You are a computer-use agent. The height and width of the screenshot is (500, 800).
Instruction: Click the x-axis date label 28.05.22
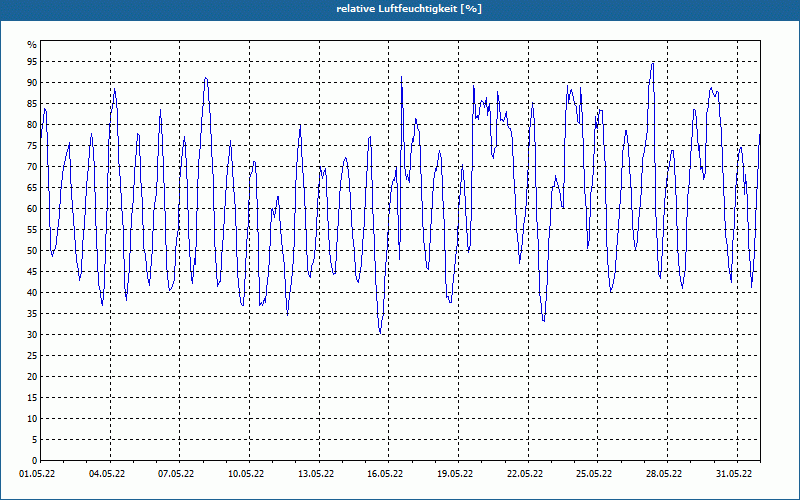point(664,474)
